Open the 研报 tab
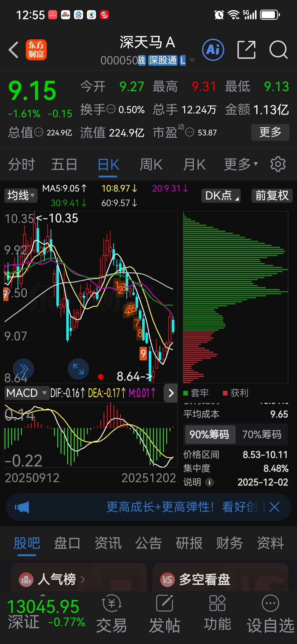This screenshot has width=297, height=644. [189, 543]
